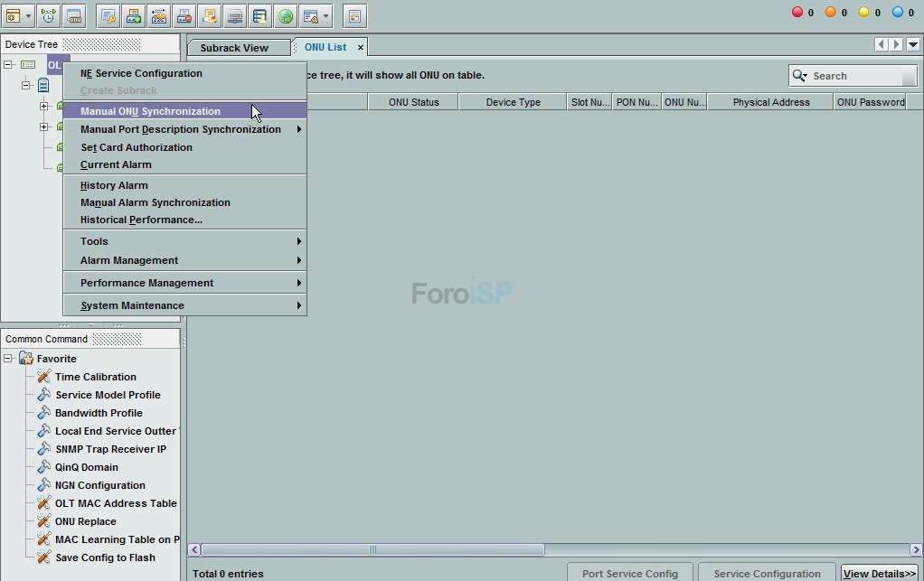Collapse the OLT root tree node
This screenshot has width=924, height=581.
[8, 65]
